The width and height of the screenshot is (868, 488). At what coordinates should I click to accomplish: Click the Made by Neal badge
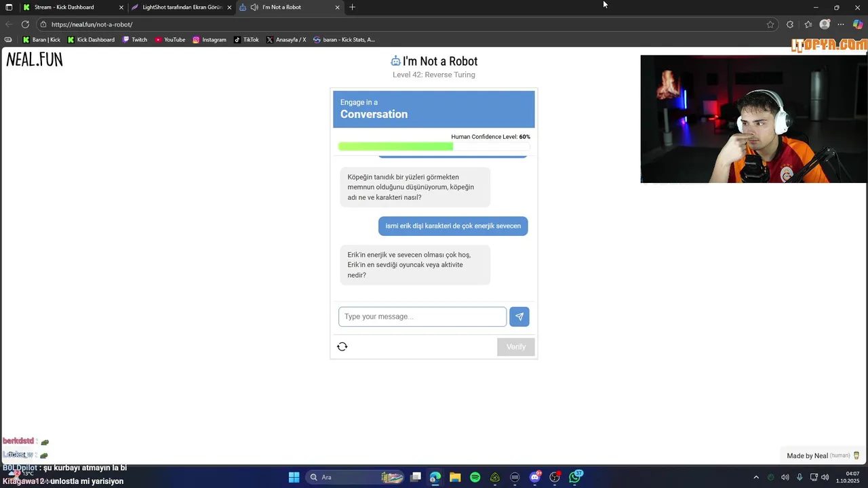(823, 455)
